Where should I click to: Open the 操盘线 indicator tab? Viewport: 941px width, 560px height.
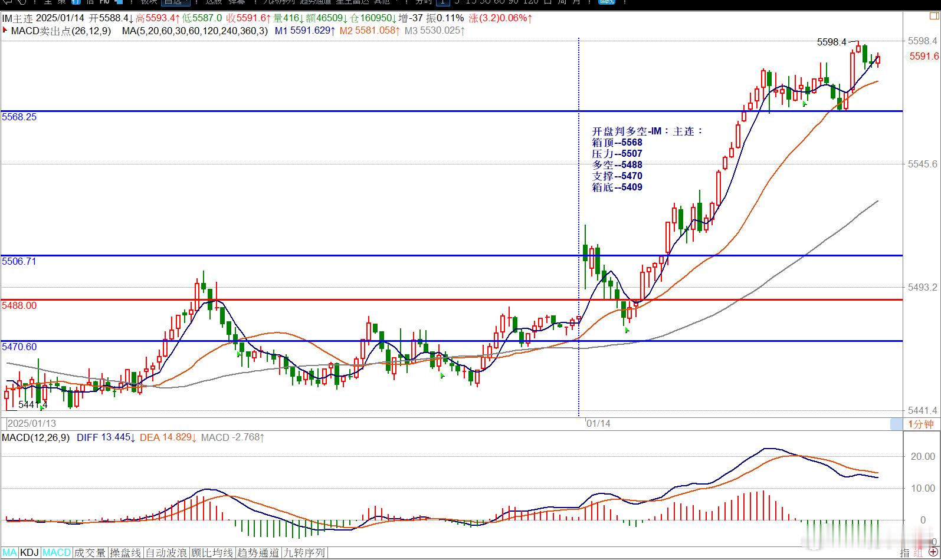[x=126, y=553]
